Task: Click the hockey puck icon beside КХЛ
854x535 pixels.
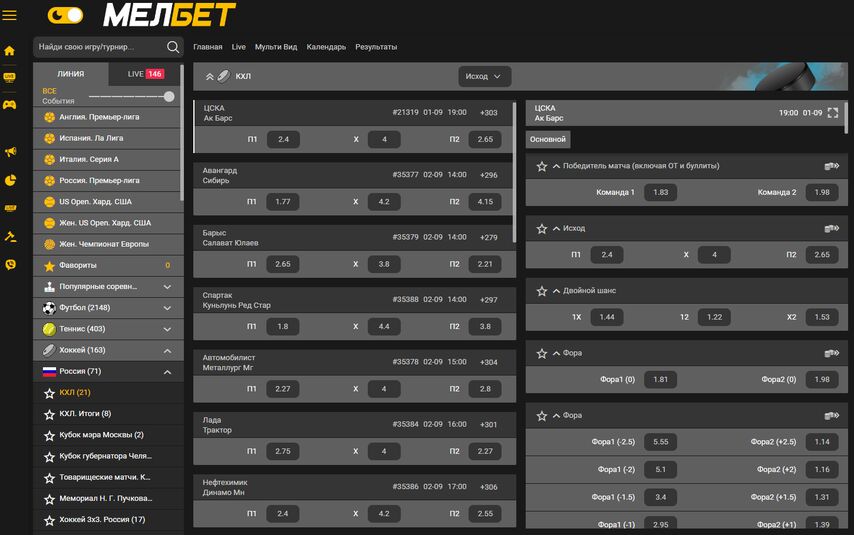Action: (223, 76)
